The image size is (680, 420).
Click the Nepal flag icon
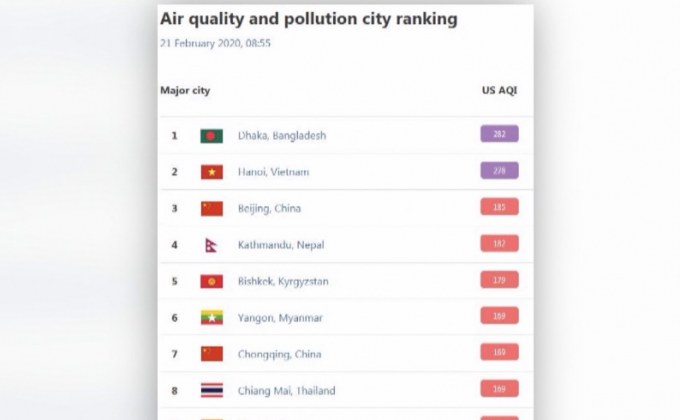point(210,245)
